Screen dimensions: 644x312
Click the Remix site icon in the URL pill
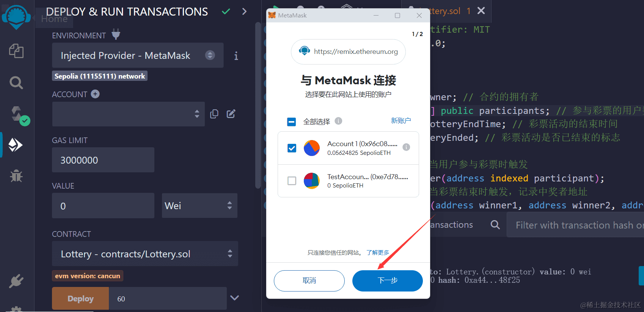pos(304,51)
